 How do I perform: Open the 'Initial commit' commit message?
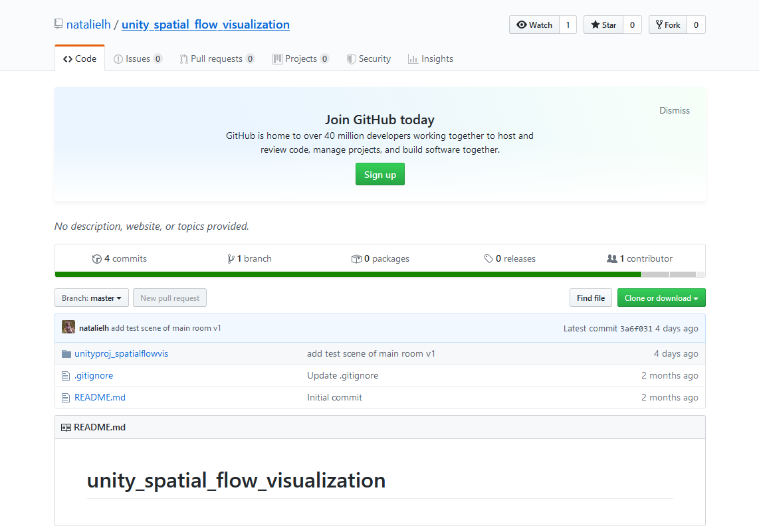click(334, 398)
